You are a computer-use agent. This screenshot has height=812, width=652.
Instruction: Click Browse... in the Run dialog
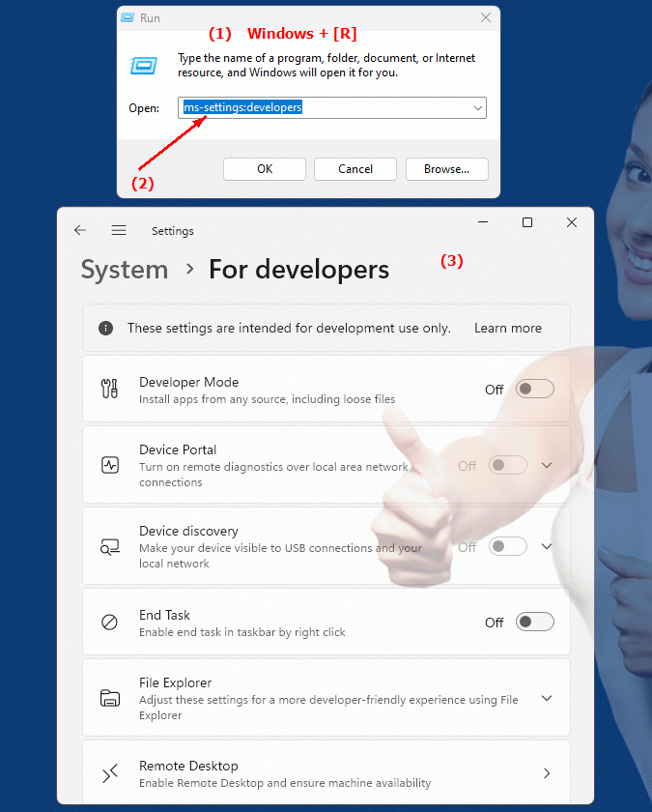(x=447, y=169)
